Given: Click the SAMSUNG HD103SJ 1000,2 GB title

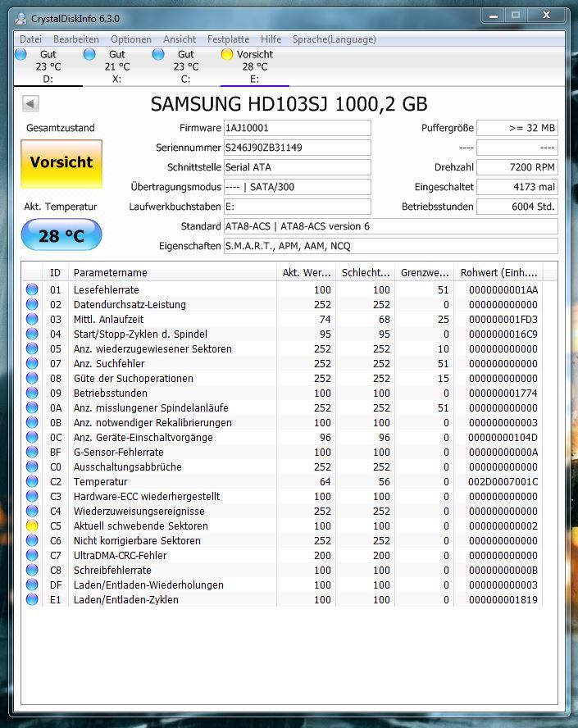Looking at the screenshot, I should coord(289,104).
